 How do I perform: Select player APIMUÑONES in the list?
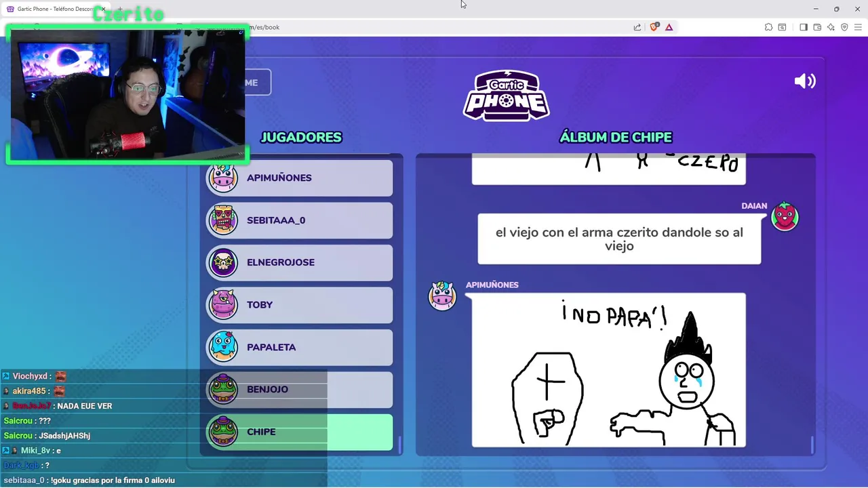pos(299,178)
